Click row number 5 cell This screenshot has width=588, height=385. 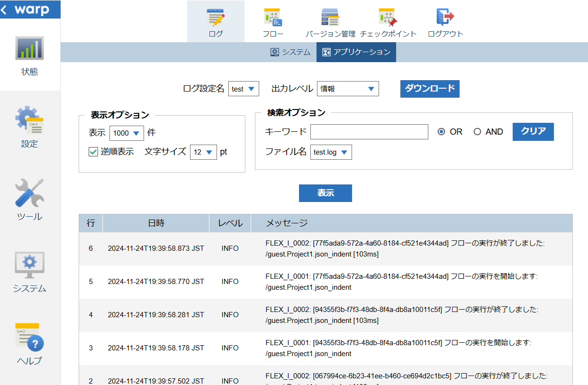click(91, 282)
